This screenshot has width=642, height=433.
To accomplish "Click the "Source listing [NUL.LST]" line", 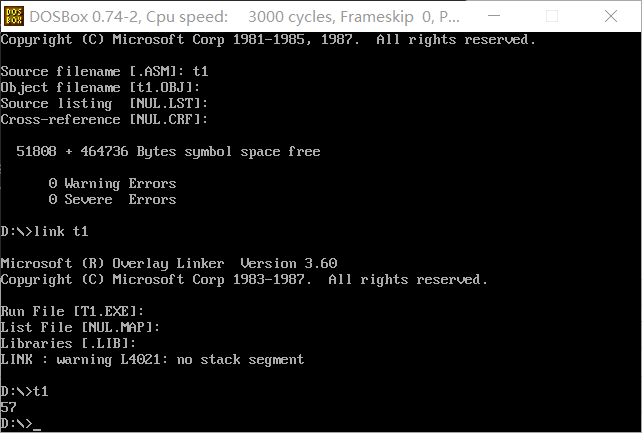I will (104, 104).
